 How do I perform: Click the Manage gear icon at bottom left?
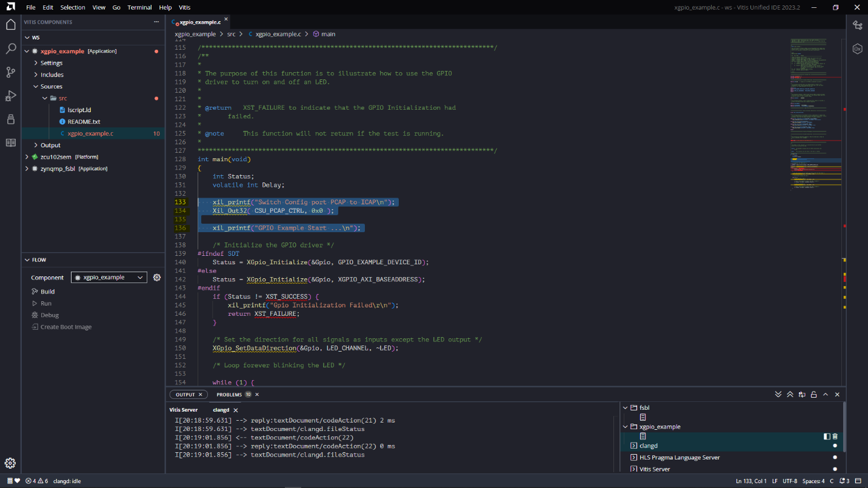point(10,464)
